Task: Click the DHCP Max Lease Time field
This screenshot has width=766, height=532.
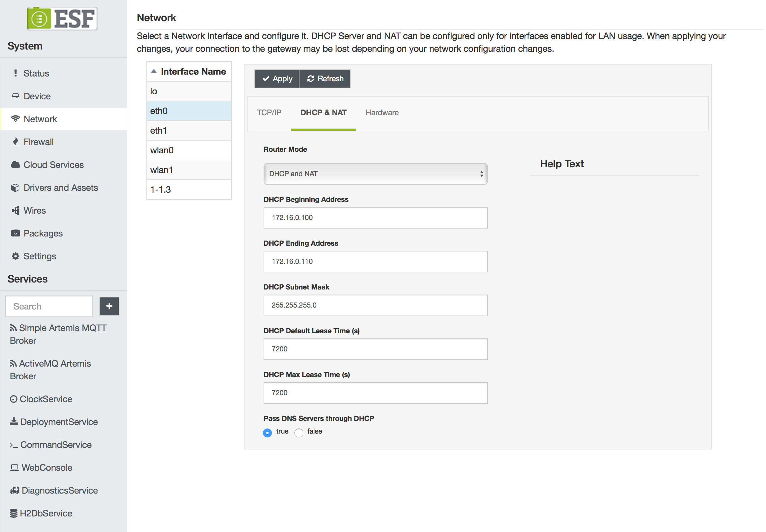Action: (x=375, y=393)
